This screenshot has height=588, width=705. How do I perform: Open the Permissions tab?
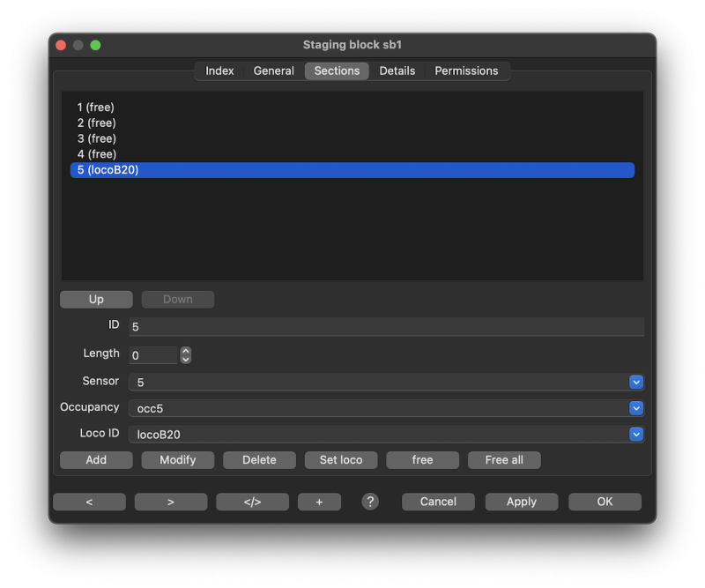tap(466, 71)
